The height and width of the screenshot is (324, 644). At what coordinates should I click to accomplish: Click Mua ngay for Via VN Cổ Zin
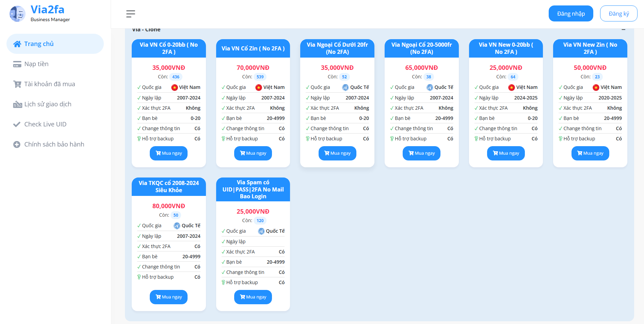tap(253, 153)
